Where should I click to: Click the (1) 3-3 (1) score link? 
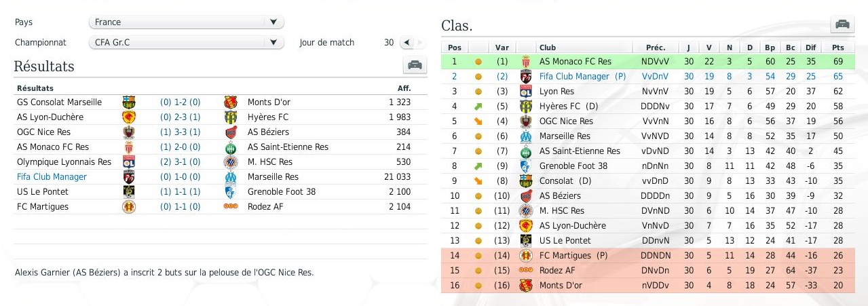coord(180,132)
